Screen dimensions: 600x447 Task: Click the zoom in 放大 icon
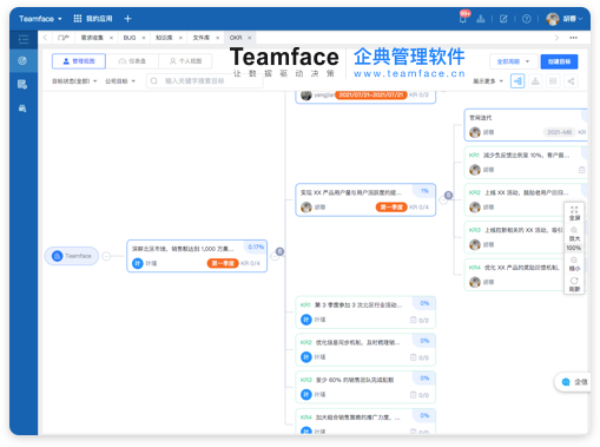click(x=574, y=233)
